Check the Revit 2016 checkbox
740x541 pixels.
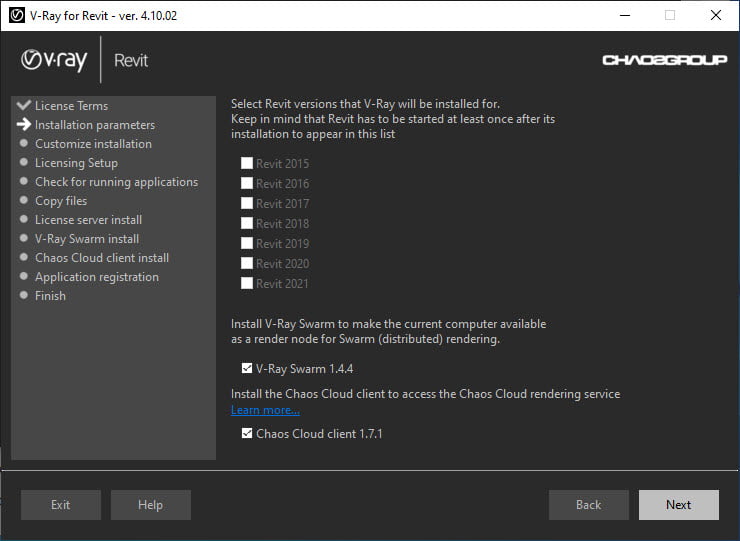(x=247, y=183)
